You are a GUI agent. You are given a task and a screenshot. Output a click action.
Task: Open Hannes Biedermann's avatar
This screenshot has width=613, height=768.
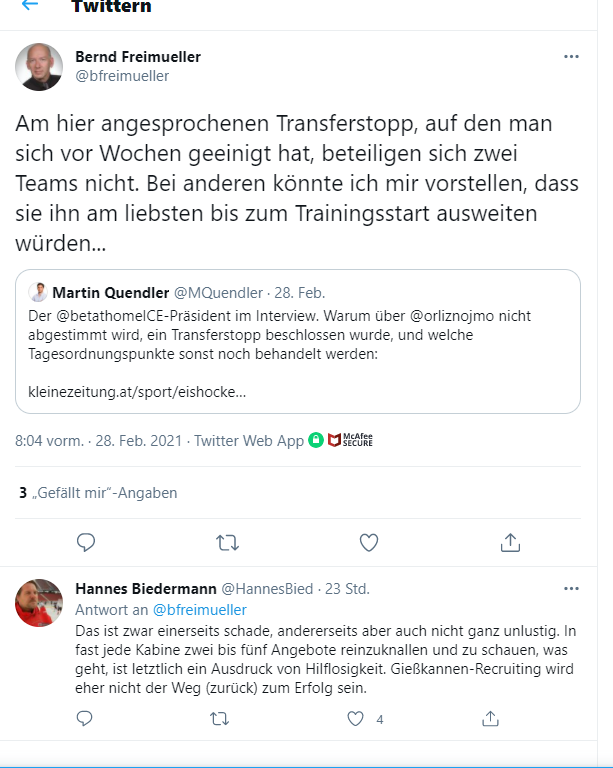(40, 602)
